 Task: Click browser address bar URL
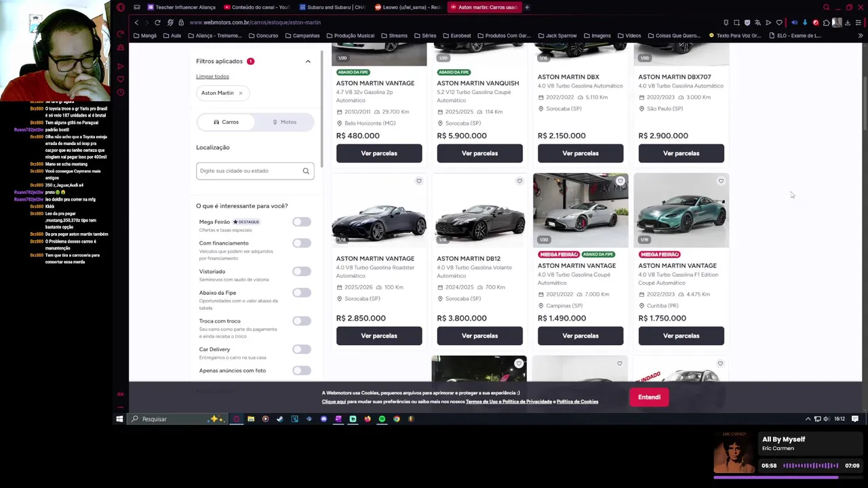255,22
